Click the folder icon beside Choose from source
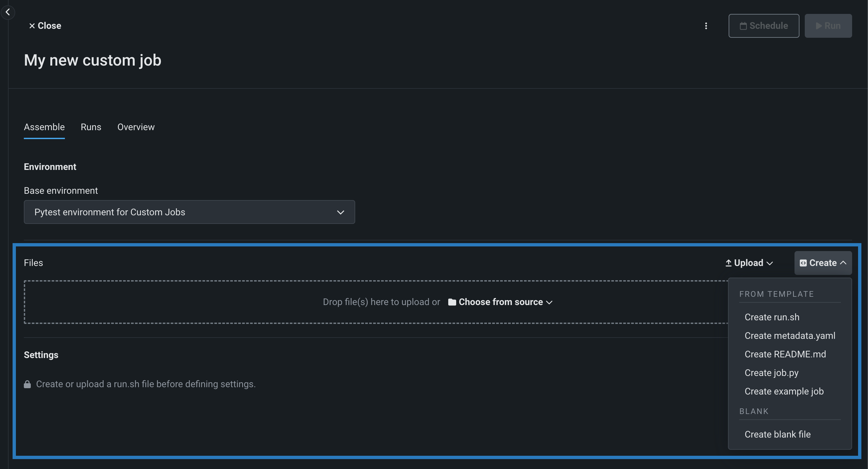 (452, 302)
